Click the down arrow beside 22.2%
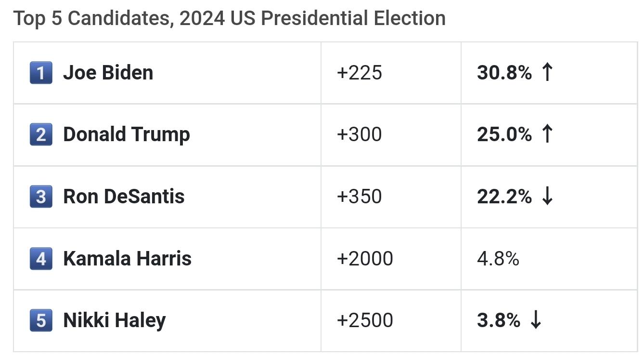 (547, 196)
